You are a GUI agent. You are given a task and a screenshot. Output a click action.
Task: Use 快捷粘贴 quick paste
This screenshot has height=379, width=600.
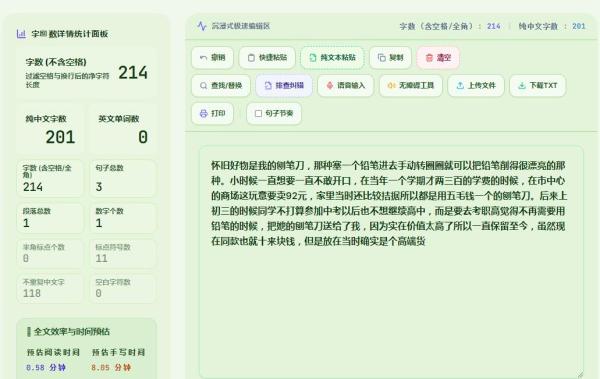(267, 58)
